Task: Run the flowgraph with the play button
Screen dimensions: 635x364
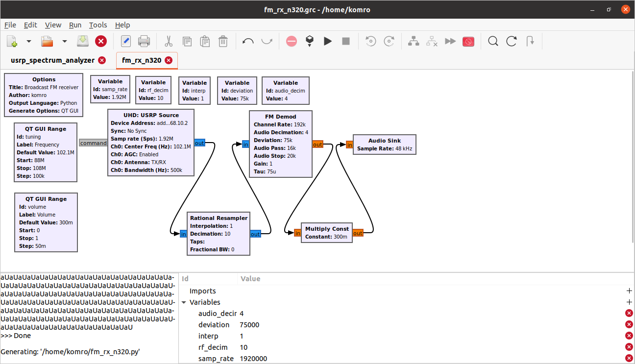Action: (328, 42)
